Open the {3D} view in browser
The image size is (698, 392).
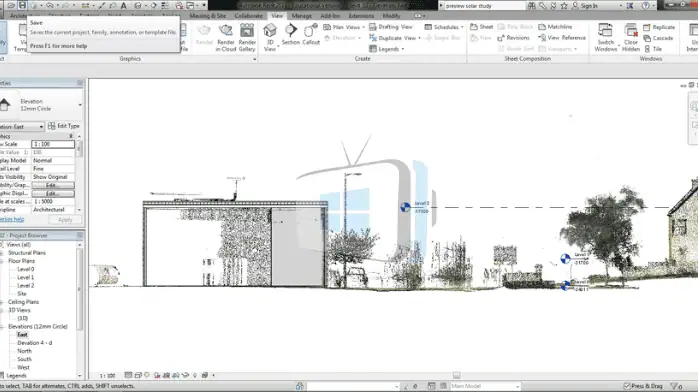23,318
